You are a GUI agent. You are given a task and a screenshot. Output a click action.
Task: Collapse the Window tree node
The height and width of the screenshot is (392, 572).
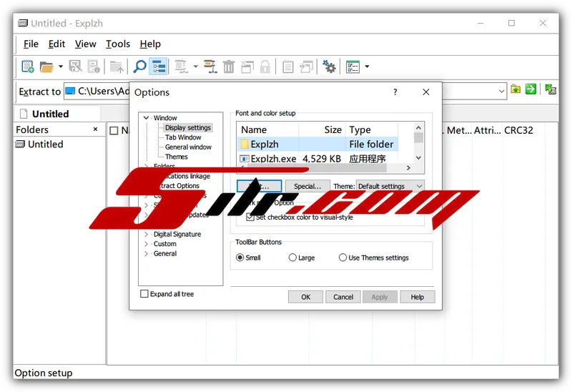pos(147,118)
